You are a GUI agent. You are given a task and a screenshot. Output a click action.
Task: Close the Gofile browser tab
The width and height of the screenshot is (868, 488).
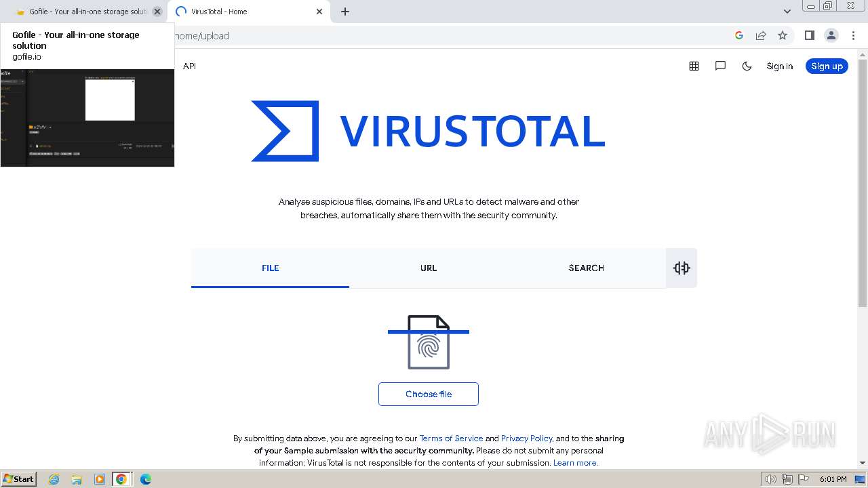[157, 12]
